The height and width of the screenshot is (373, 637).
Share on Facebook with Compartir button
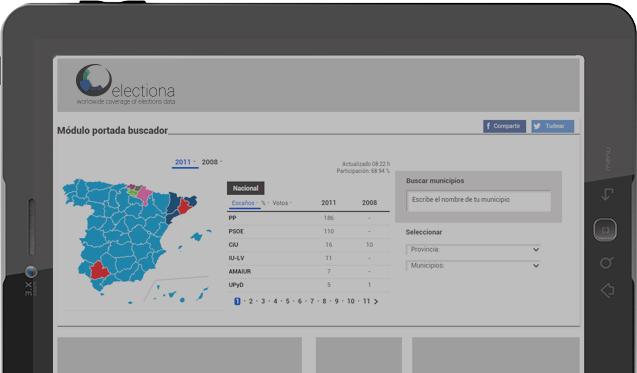tap(504, 126)
